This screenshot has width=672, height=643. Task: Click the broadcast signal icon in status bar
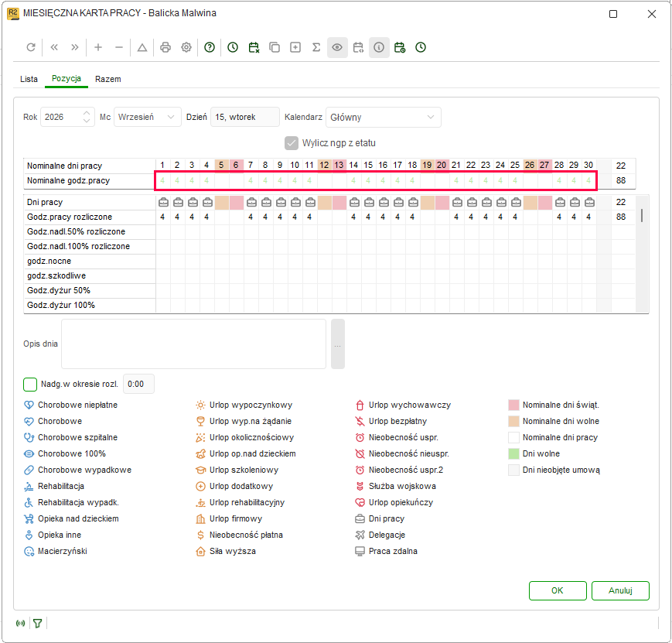[x=20, y=623]
